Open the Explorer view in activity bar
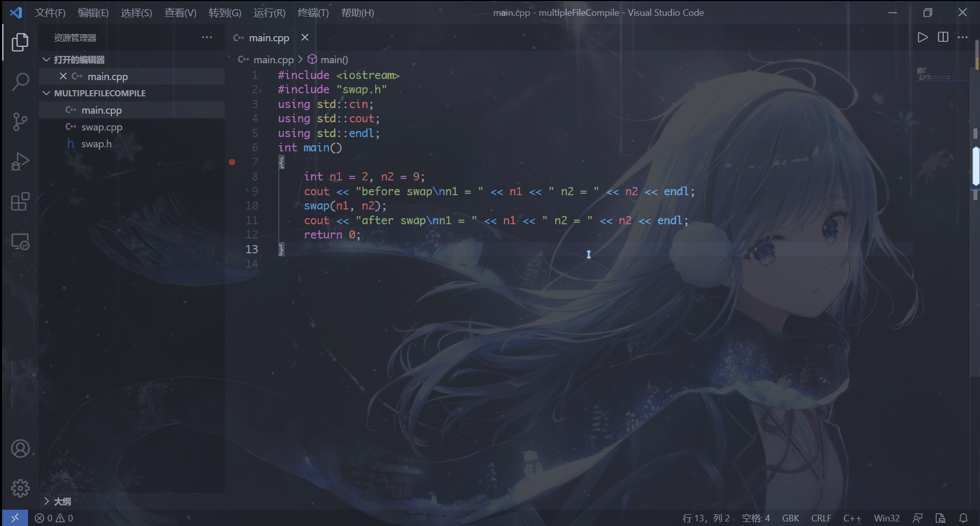The width and height of the screenshot is (980, 526). tap(20, 42)
